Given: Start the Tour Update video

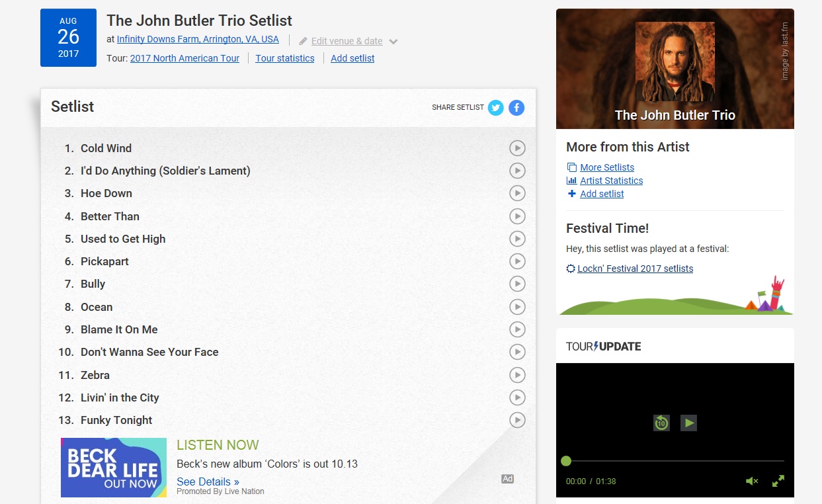Looking at the screenshot, I should point(689,423).
